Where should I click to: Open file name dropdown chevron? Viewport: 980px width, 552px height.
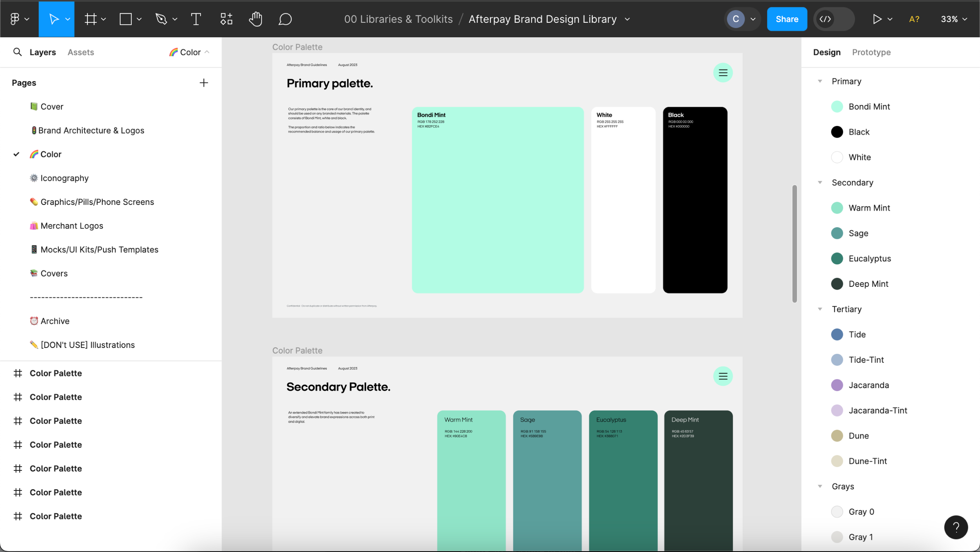tap(627, 19)
